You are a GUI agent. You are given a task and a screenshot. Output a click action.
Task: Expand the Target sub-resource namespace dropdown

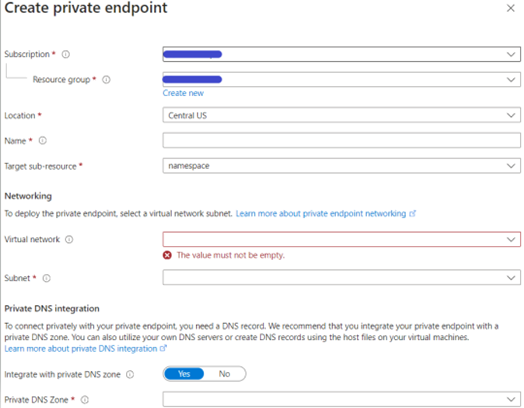[x=342, y=166]
